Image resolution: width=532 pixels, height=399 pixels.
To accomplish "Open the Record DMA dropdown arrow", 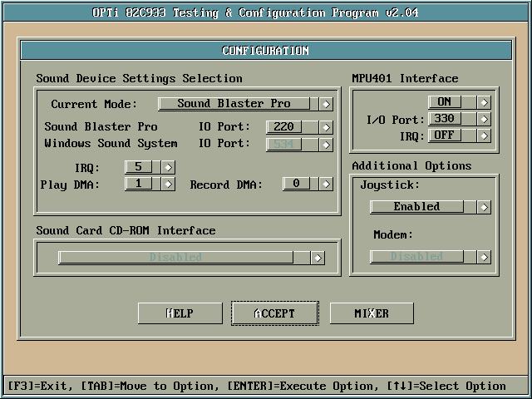I will coord(326,185).
